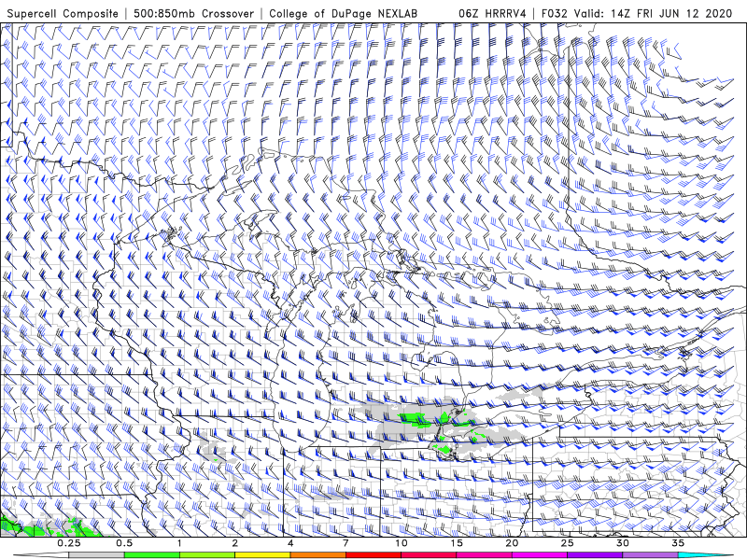This screenshot has width=747, height=560.
Task: Click the legend value 25
Action: click(567, 543)
